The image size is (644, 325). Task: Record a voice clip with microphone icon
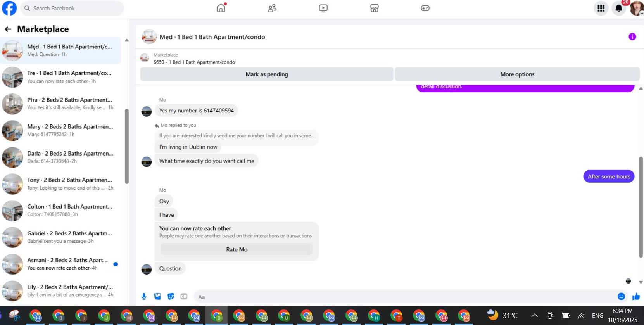coord(144,297)
